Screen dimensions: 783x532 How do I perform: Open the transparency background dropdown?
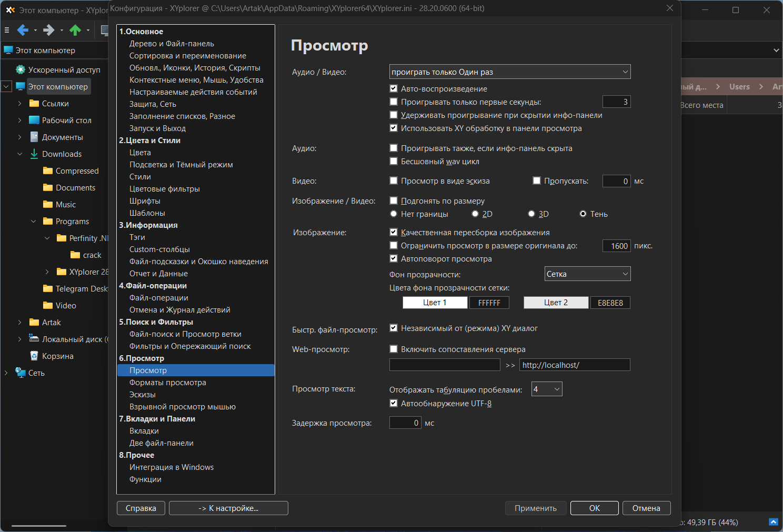coord(587,274)
